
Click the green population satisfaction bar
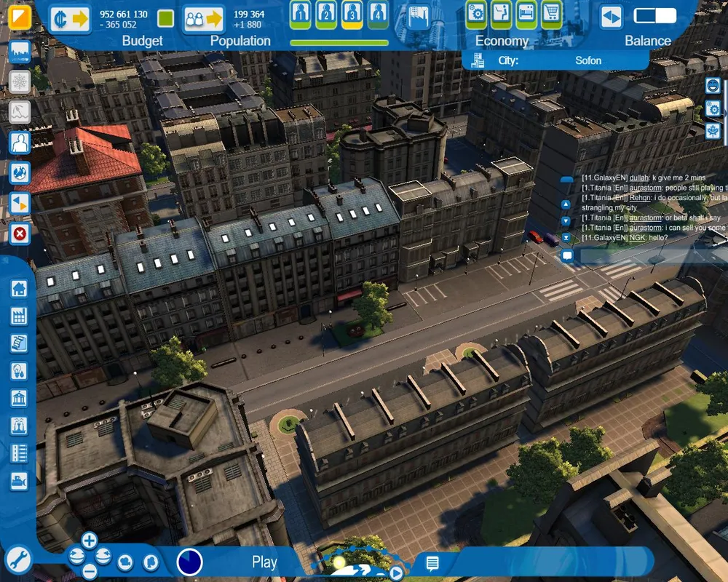click(x=339, y=43)
